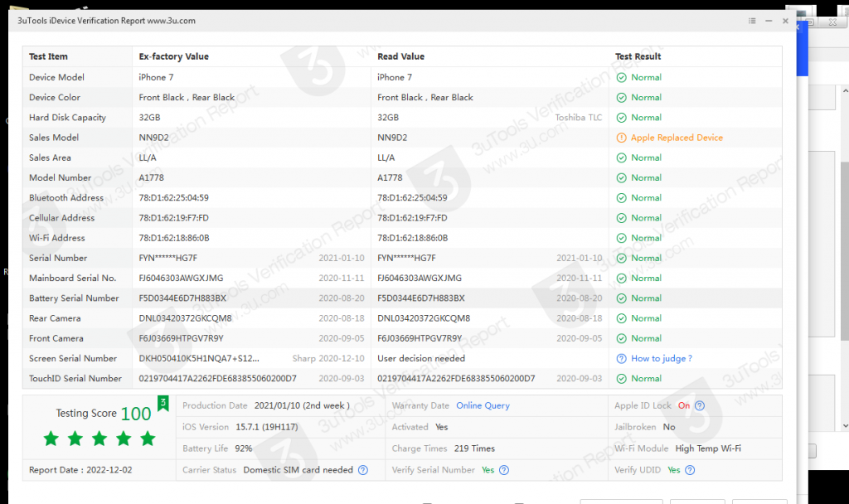Click the green check icon for Battery Serial Number
849x504 pixels.
(622, 298)
